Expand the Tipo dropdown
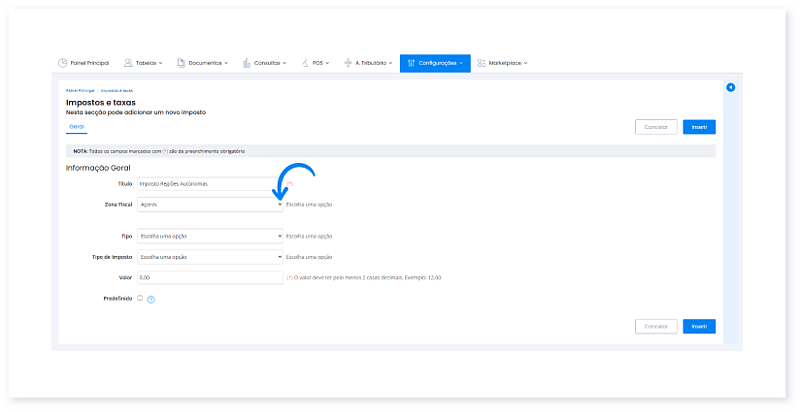This screenshot has width=800, height=412. [x=211, y=236]
